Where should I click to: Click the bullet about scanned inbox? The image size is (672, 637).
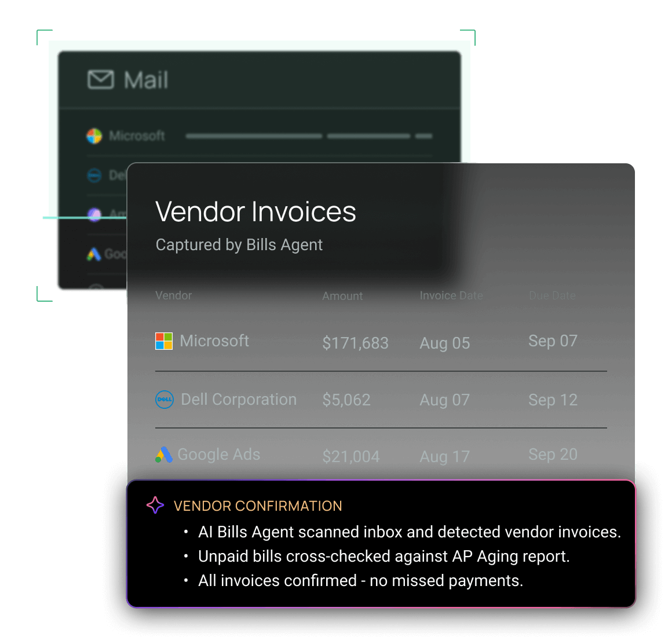click(410, 532)
